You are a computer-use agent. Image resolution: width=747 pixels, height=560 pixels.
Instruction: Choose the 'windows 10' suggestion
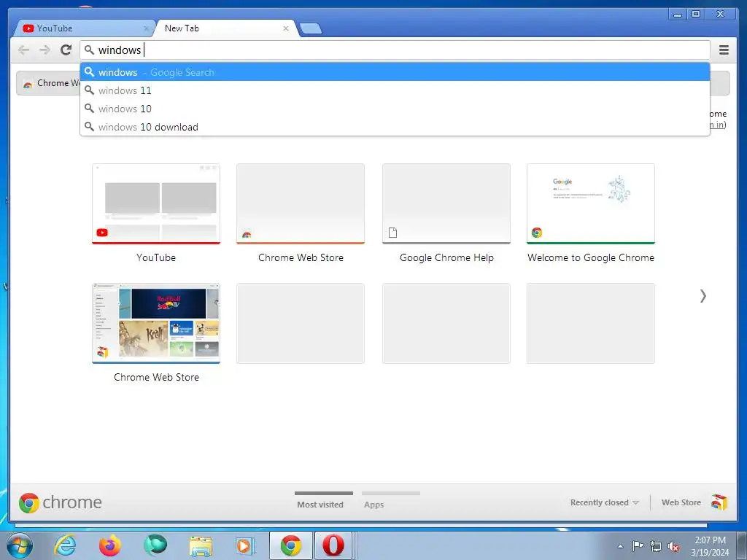tap(395, 109)
